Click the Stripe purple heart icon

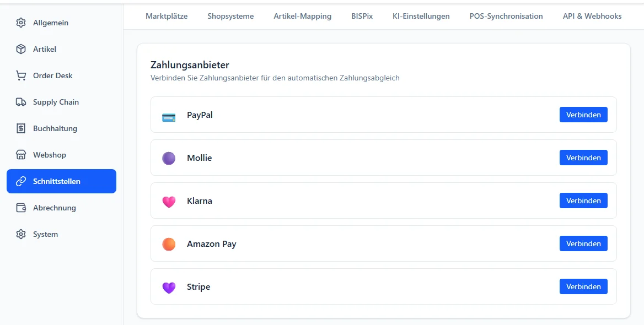[x=169, y=287]
